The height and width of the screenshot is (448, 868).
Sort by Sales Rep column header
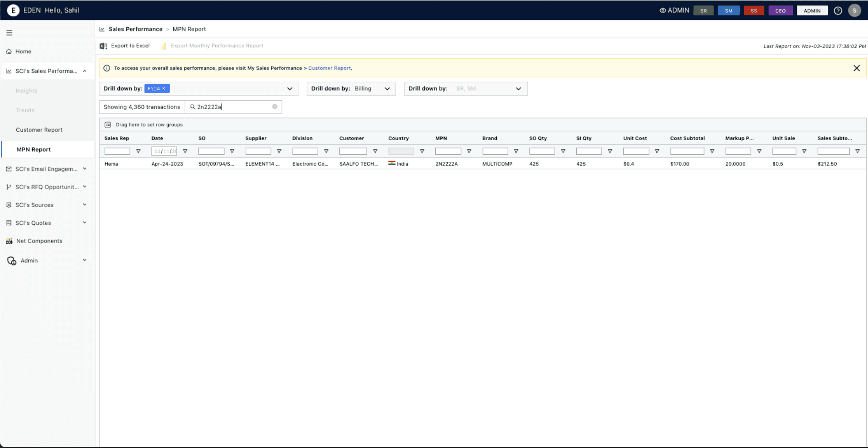point(117,138)
